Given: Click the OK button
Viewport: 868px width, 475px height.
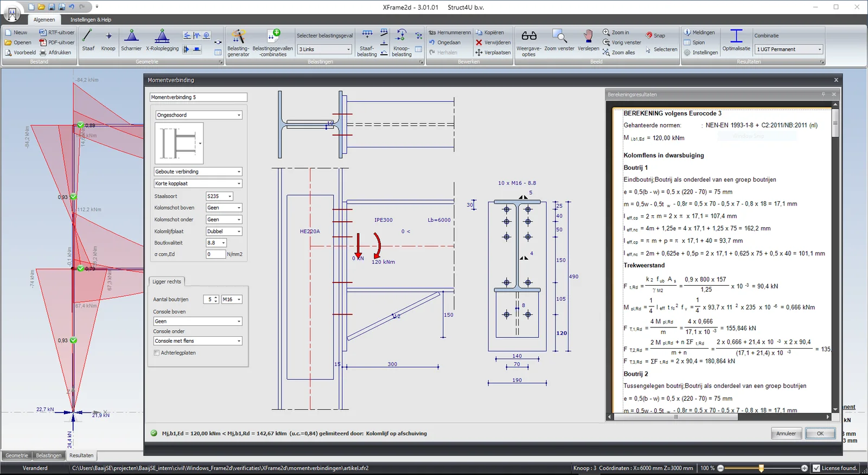Looking at the screenshot, I should 820,433.
